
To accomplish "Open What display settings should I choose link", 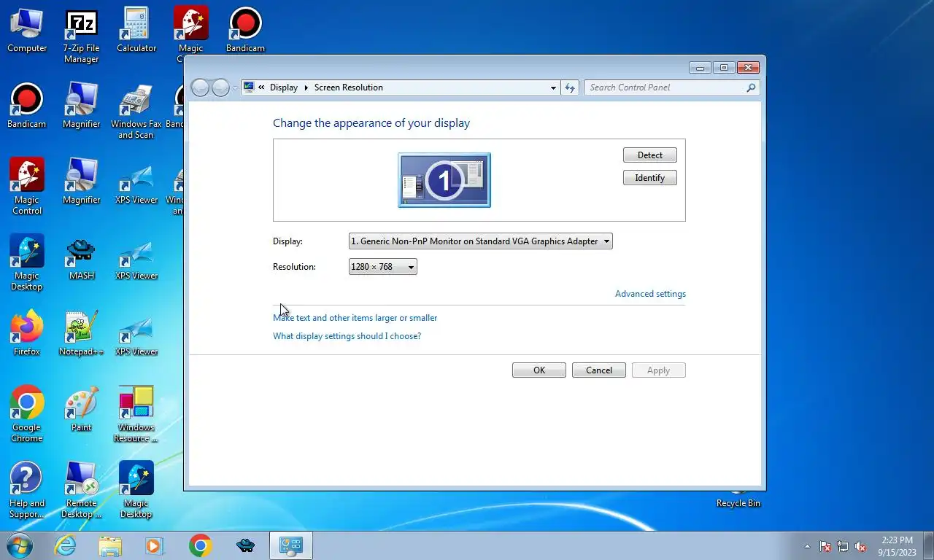I will (347, 336).
